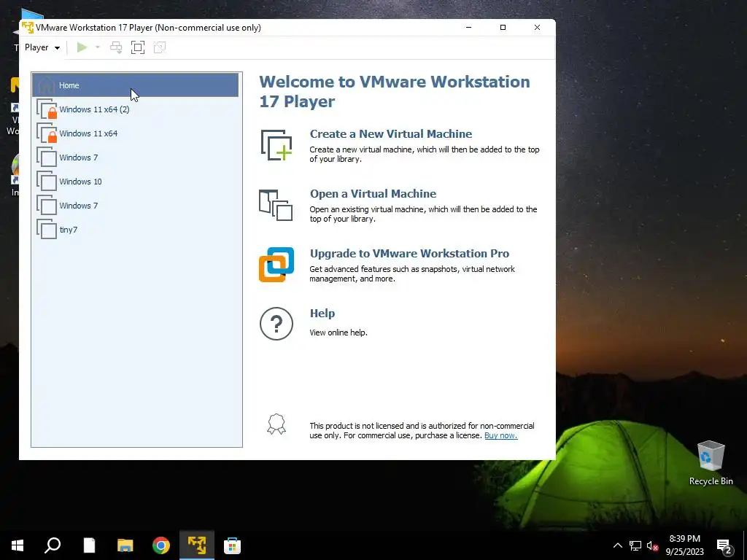Viewport: 747px width, 560px height.
Task: Click the network status tray icon
Action: [635, 545]
